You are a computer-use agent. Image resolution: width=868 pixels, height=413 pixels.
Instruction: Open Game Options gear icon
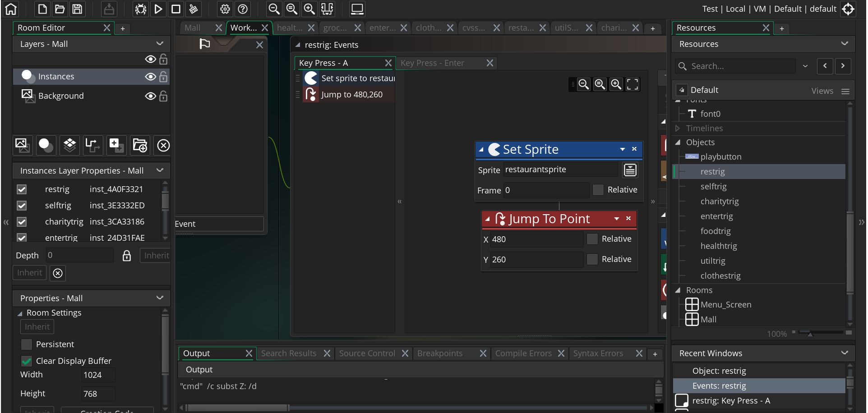click(x=225, y=9)
